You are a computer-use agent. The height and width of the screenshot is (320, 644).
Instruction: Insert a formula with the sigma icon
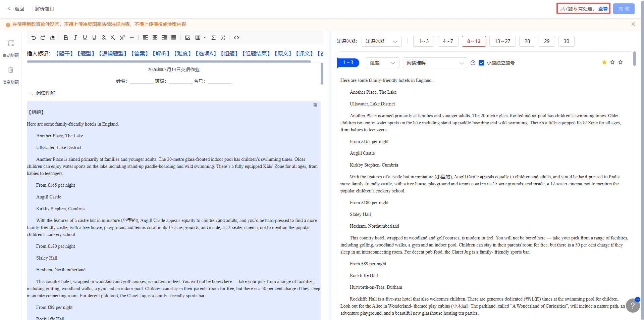point(213,38)
